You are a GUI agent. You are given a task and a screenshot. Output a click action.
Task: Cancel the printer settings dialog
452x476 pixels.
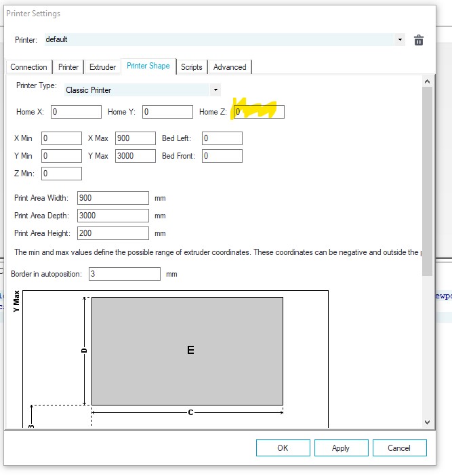point(399,448)
